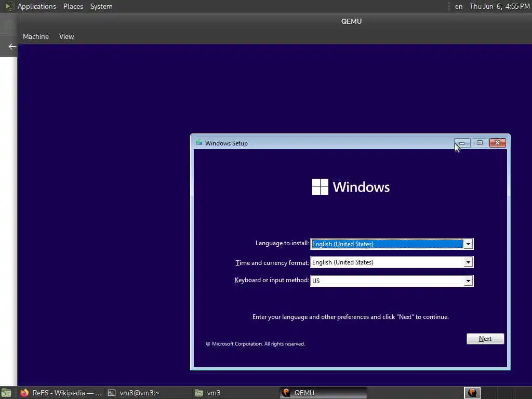The image size is (532, 399).
Task: Click the Windows Setup title icon
Action: (199, 143)
